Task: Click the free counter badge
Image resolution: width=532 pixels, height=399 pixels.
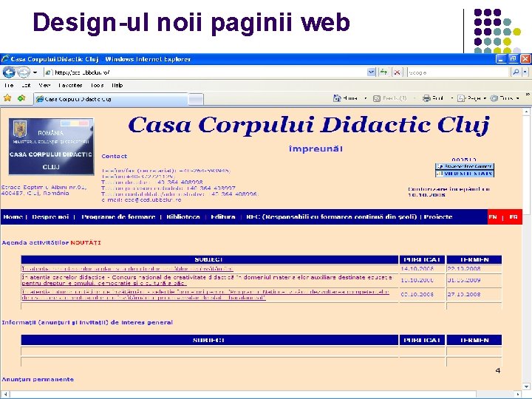Action: point(464,166)
